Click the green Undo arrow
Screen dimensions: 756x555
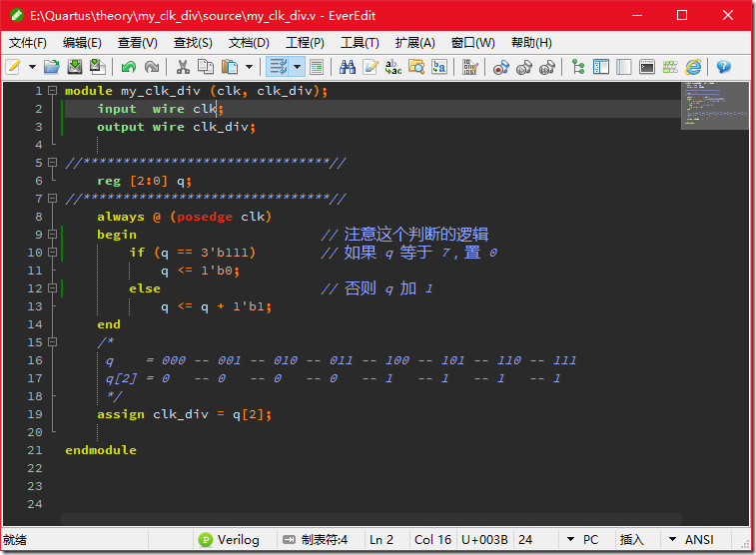pos(129,67)
